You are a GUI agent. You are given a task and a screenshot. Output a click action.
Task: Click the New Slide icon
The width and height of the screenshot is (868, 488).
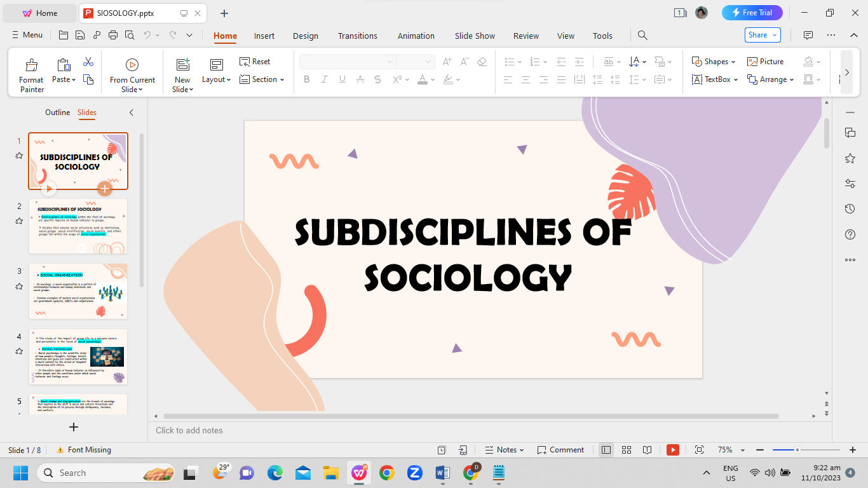(182, 65)
